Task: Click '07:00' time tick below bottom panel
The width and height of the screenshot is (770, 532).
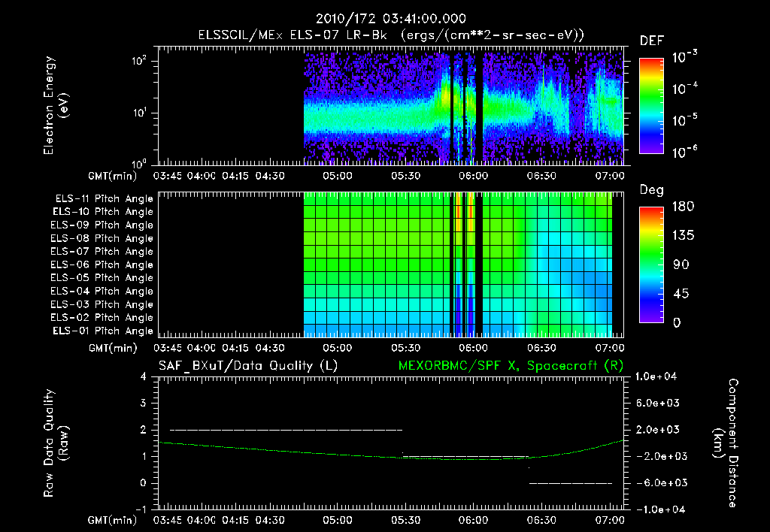Action: coord(610,520)
